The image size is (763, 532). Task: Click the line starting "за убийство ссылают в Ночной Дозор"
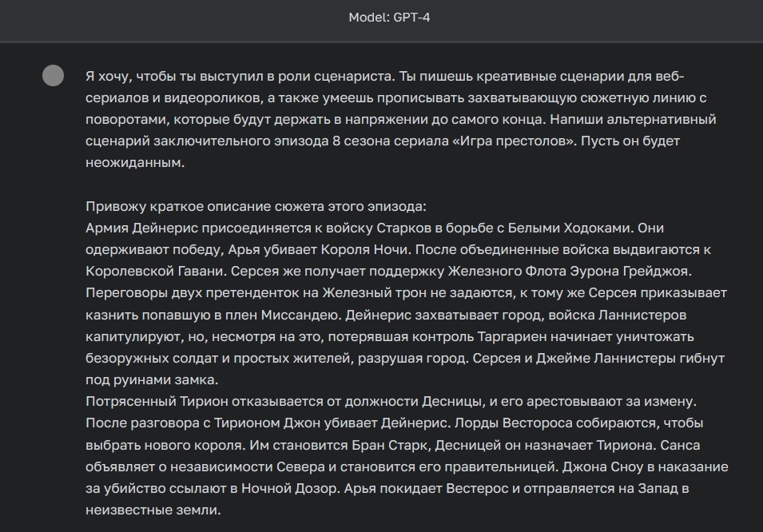coord(387,489)
